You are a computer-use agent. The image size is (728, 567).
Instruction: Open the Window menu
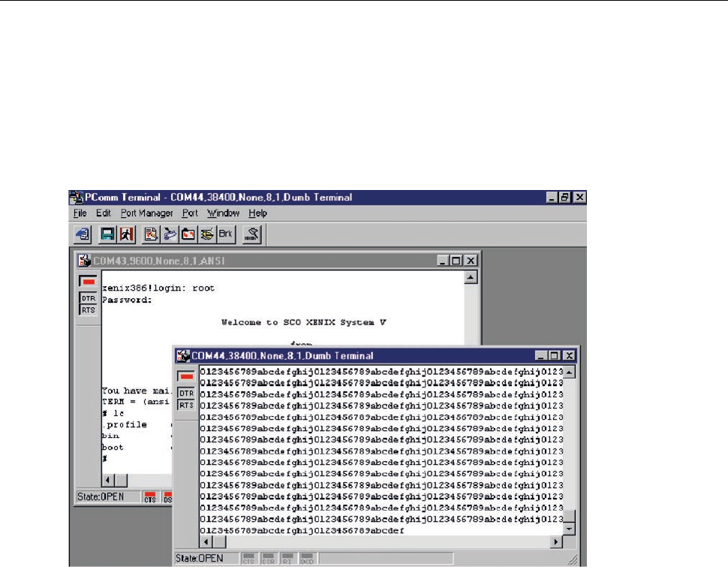[223, 213]
